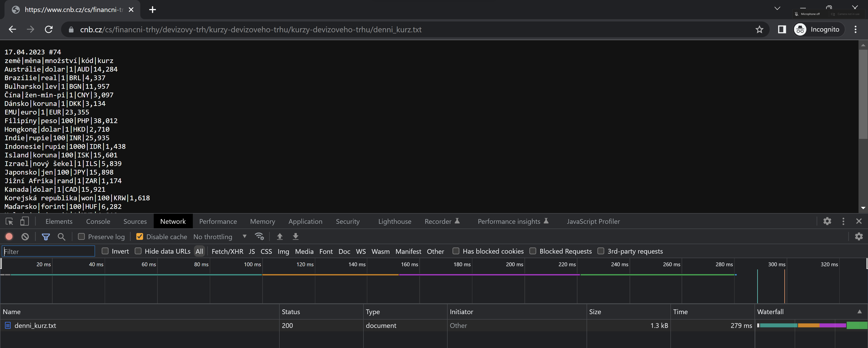The width and height of the screenshot is (868, 348).
Task: Toggle the device toolbar
Action: (24, 221)
